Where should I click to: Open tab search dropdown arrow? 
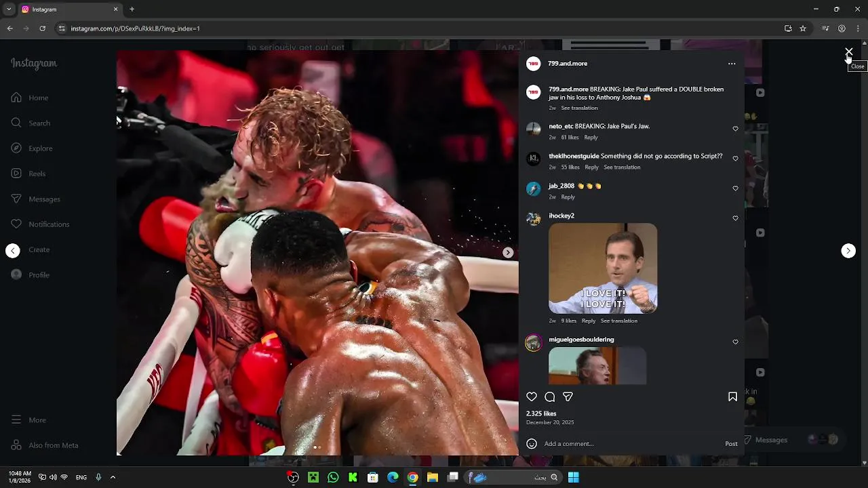(x=9, y=9)
